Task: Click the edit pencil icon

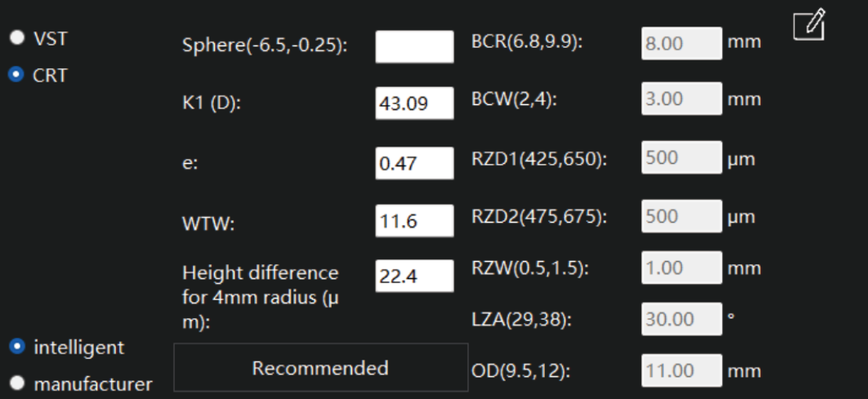Action: click(809, 24)
